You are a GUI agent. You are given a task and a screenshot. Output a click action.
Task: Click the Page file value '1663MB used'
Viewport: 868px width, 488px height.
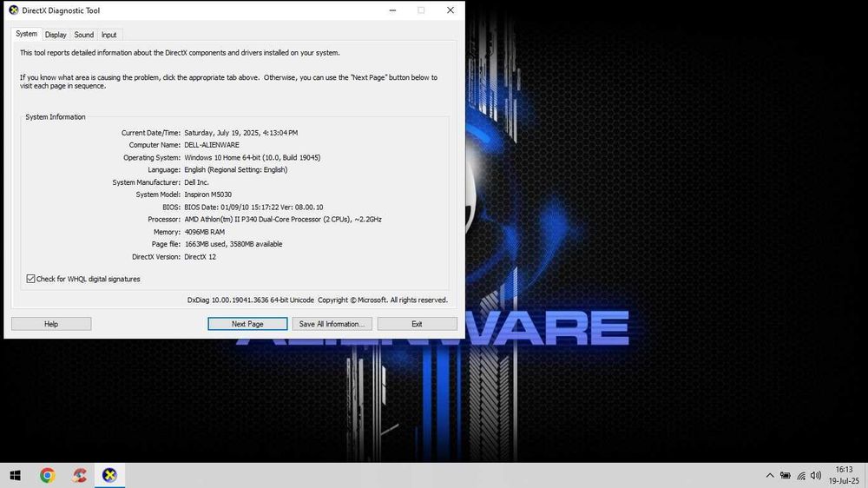pyautogui.click(x=206, y=244)
